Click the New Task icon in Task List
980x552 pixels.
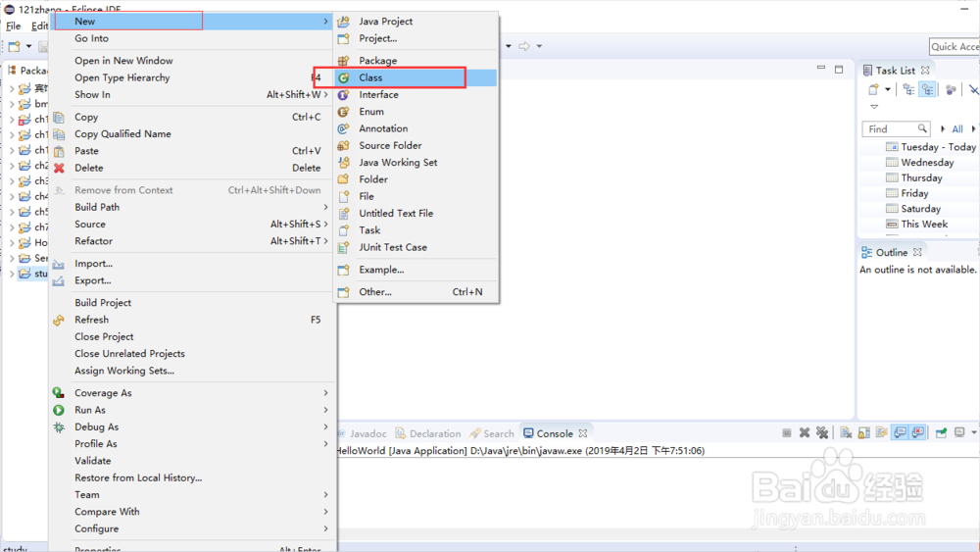(x=874, y=89)
